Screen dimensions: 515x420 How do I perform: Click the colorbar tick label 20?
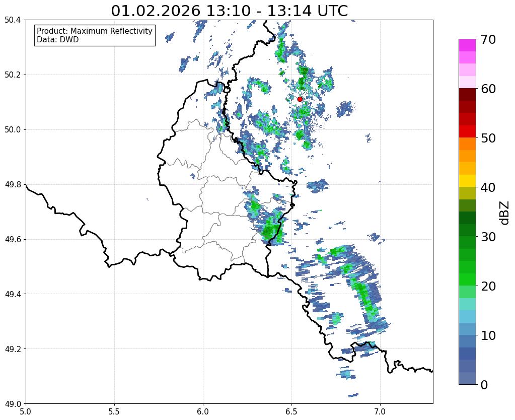click(488, 286)
